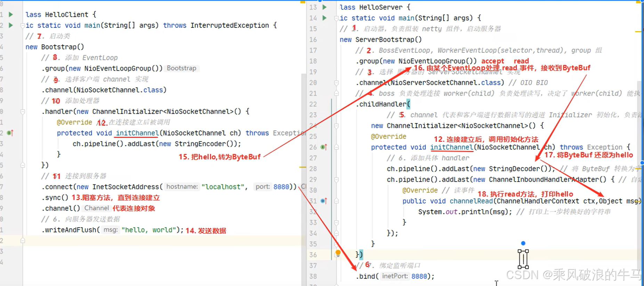Click the 'port:' parameter hint
This screenshot has width=644, height=286.
(263, 186)
